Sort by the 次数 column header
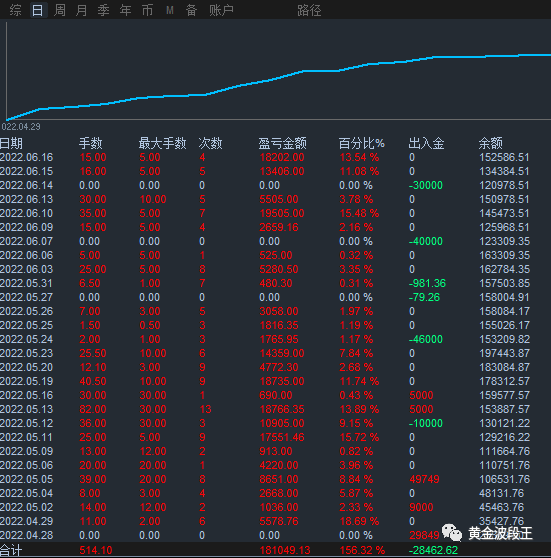The width and height of the screenshot is (551, 558). pyautogui.click(x=210, y=143)
